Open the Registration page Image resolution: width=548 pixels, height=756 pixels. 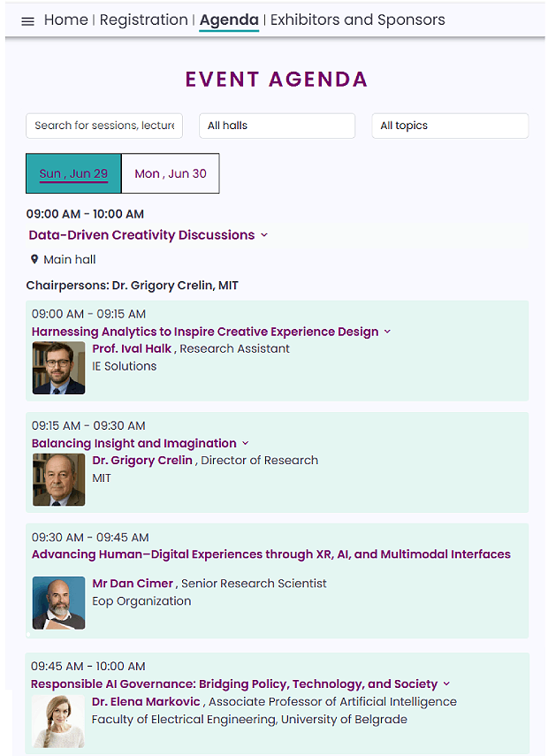(144, 20)
